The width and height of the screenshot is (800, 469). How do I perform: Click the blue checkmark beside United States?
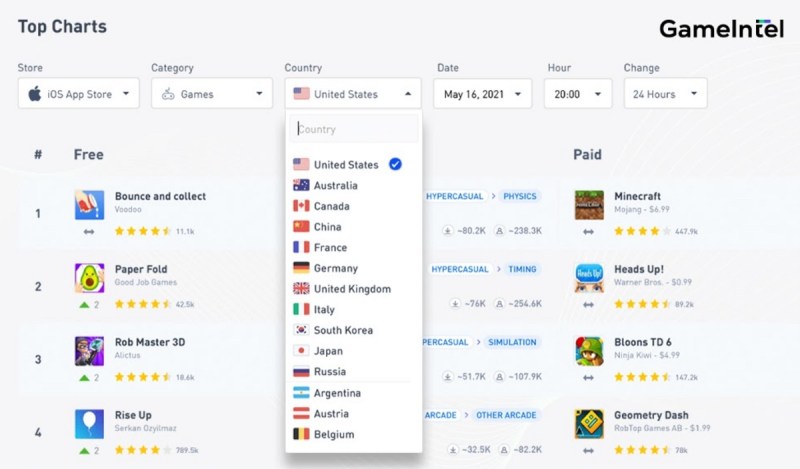pos(395,164)
